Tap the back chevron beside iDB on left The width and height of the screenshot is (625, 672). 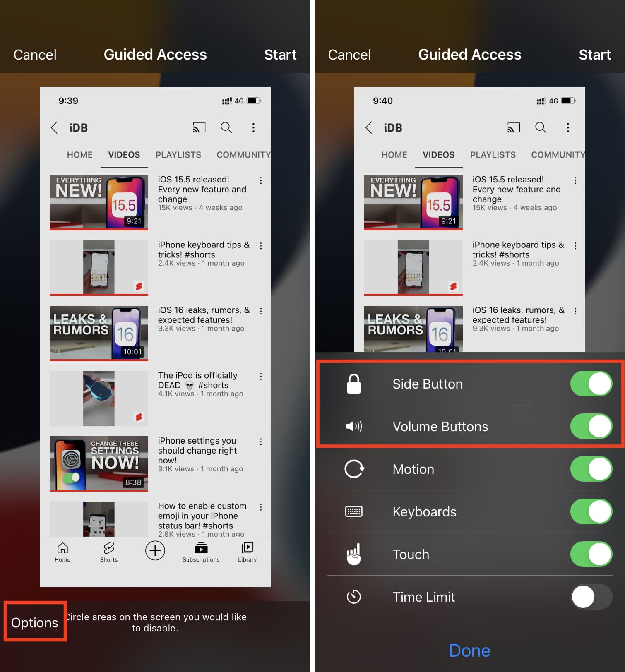pos(54,127)
